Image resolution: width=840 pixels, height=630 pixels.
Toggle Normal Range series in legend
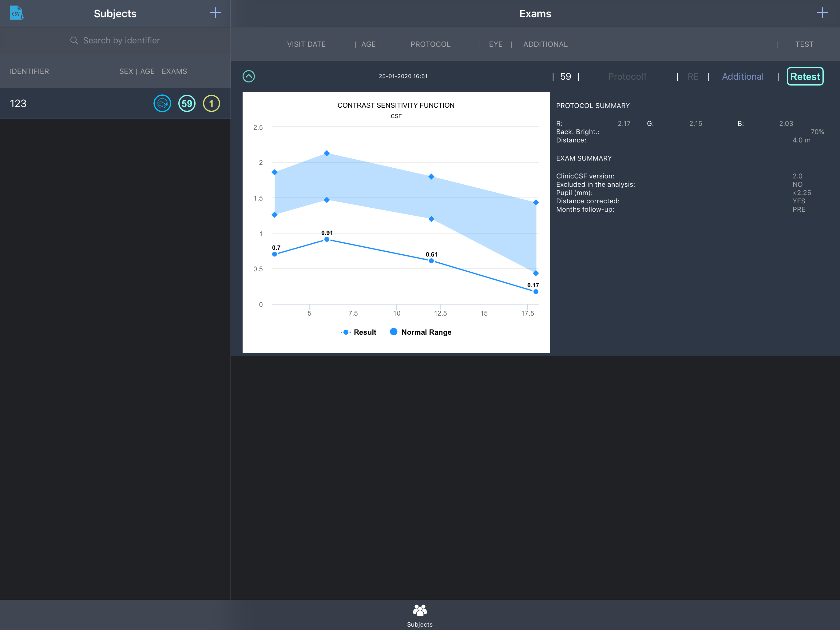pos(421,332)
